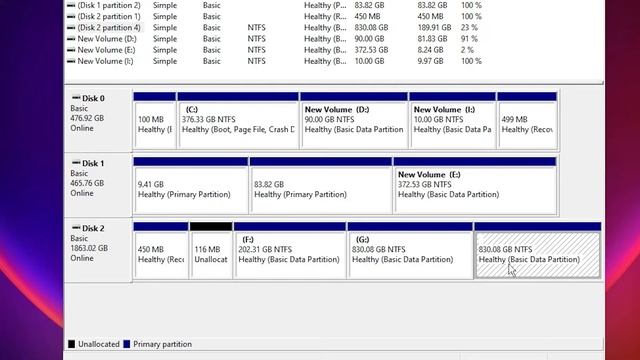Screen dimensions: 640x360
Task: Select the 9.41 GB primary partition
Action: tap(191, 186)
